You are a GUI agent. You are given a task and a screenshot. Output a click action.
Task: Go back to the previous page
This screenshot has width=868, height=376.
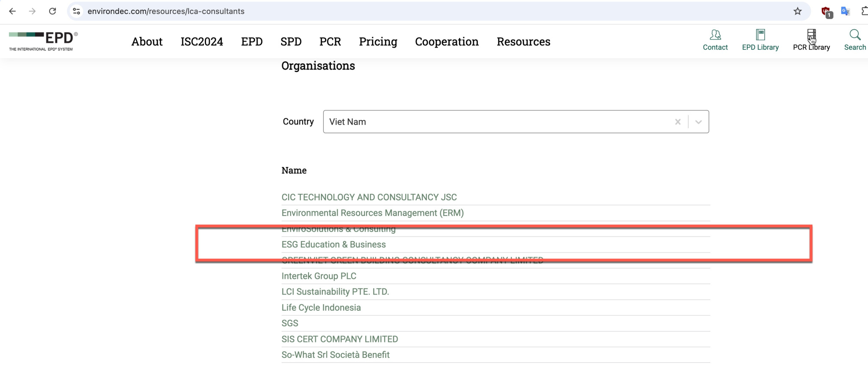point(13,11)
